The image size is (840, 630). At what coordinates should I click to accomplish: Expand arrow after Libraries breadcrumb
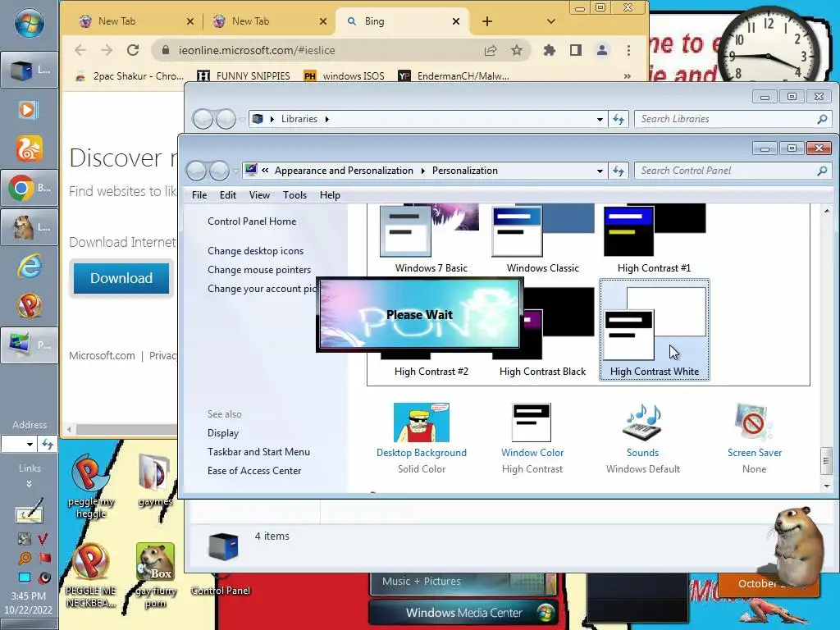click(326, 119)
